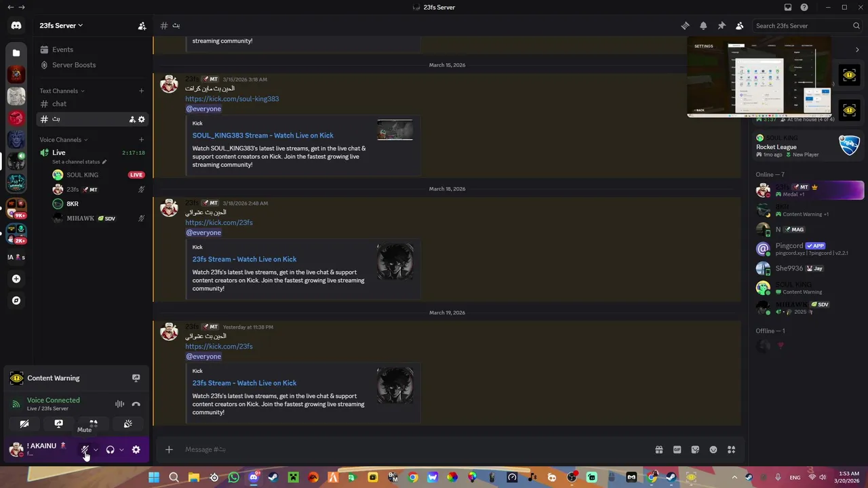The width and height of the screenshot is (868, 488).
Task: Open output device options arrow beside the headphones
Action: [x=121, y=449]
